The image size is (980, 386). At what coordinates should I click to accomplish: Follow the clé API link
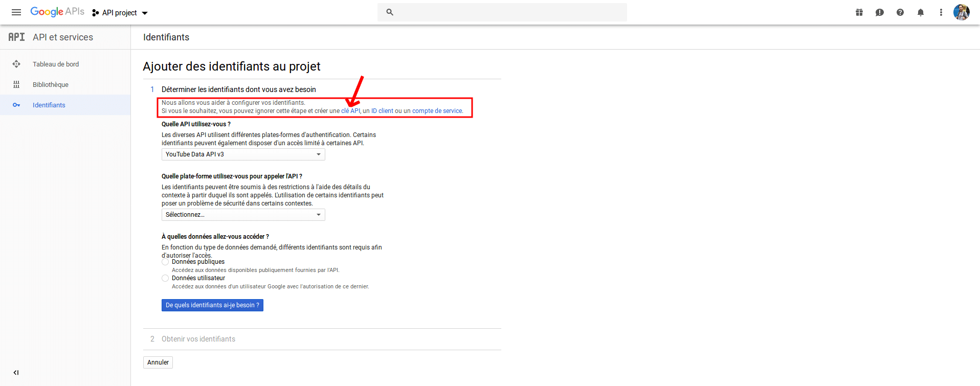(x=350, y=111)
